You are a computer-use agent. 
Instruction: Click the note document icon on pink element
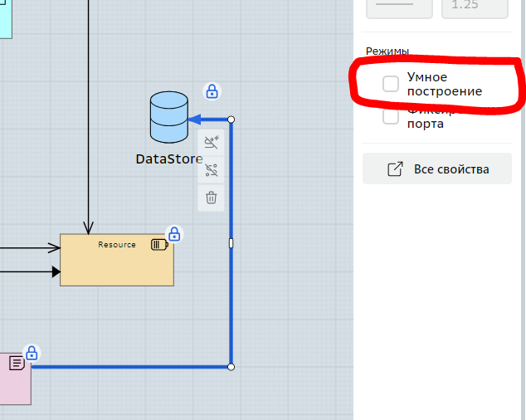pos(17,363)
